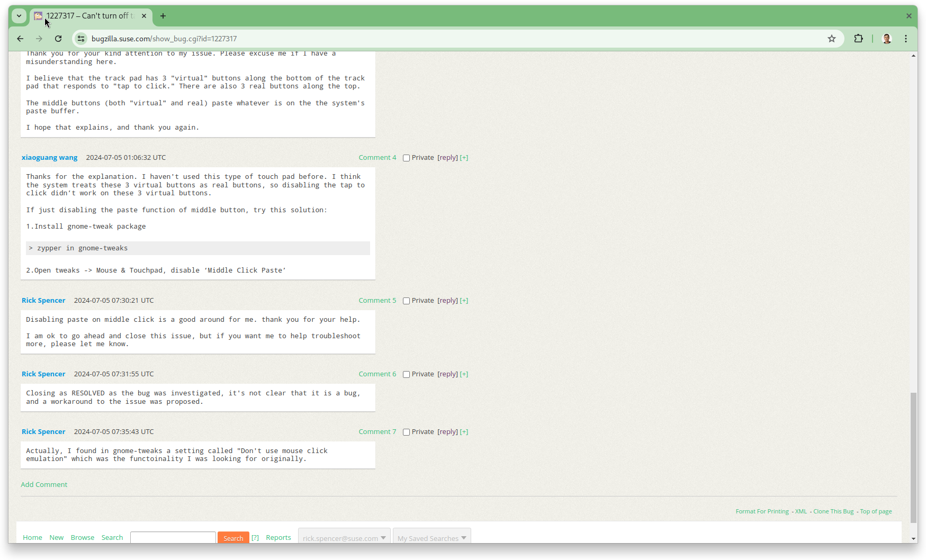Open the Reports navigation item
The image size is (926, 560).
pyautogui.click(x=278, y=537)
